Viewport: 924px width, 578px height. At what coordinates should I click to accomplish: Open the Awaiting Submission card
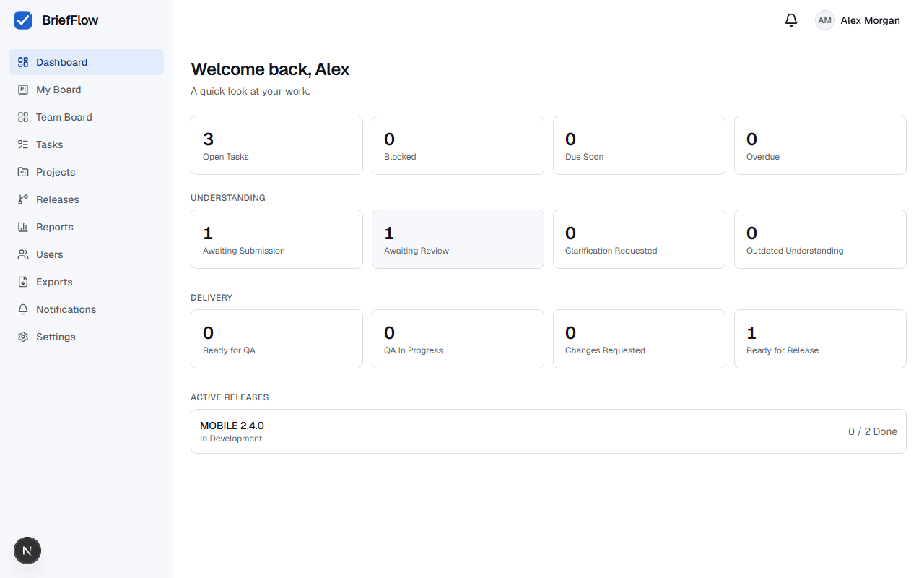276,239
